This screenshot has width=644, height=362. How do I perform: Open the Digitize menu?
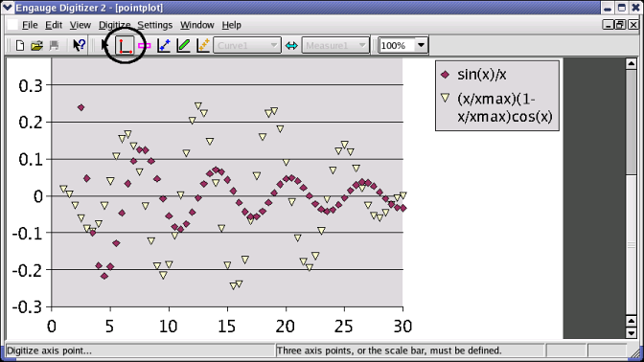(x=115, y=25)
